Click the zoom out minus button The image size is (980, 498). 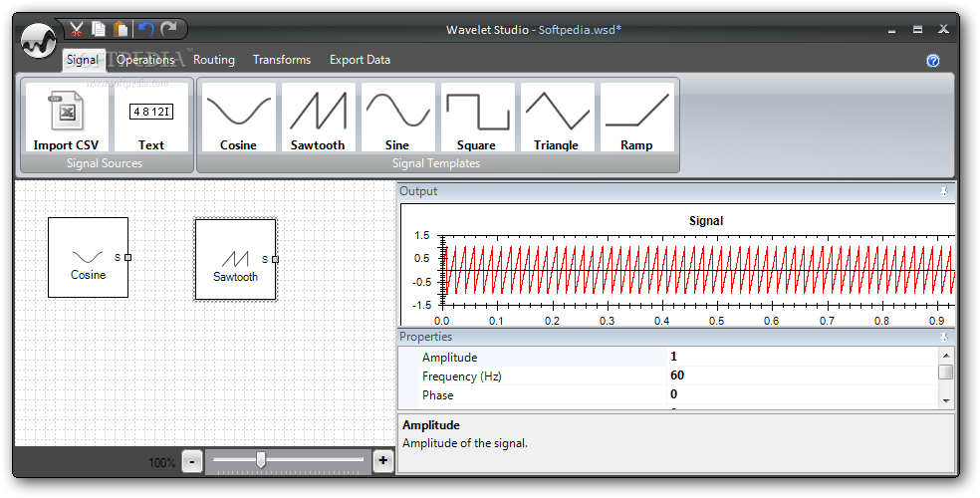192,462
